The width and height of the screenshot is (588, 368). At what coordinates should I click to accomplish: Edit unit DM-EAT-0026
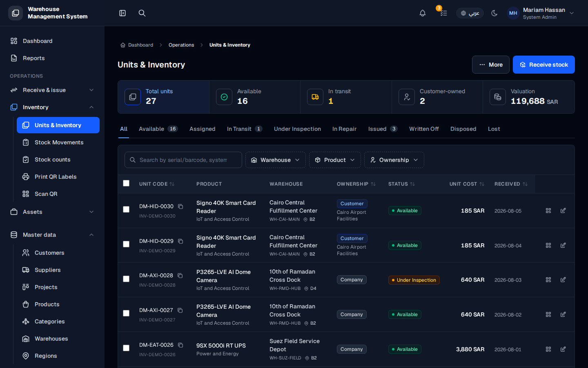tap(563, 349)
